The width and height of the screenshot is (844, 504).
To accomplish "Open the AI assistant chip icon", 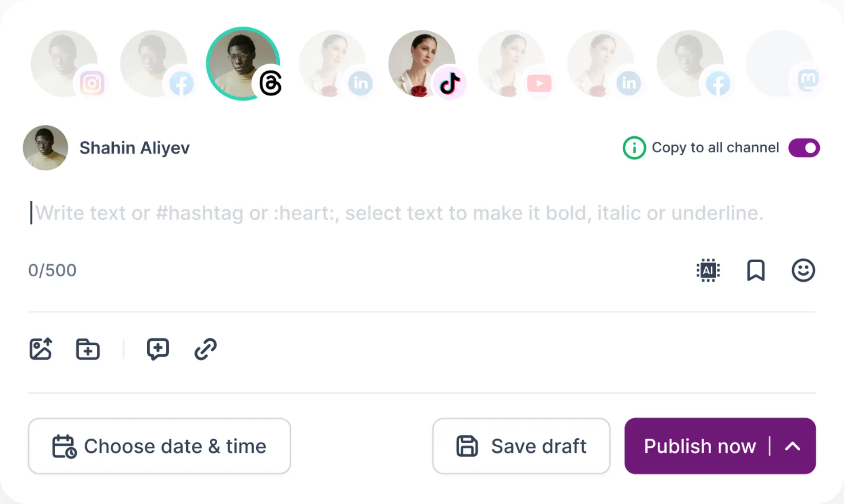I will tap(708, 271).
